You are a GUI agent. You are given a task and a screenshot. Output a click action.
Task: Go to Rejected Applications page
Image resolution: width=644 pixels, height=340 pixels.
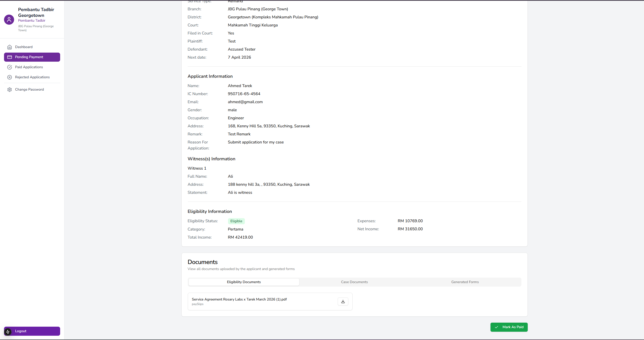pyautogui.click(x=32, y=77)
